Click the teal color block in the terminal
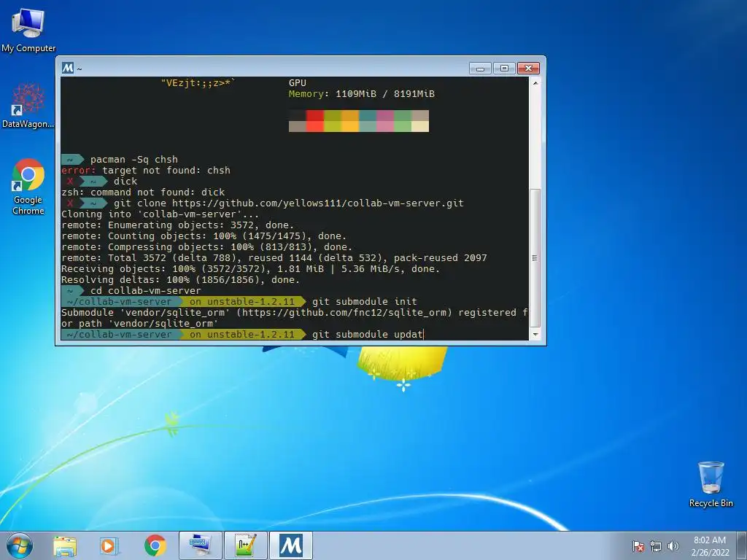 click(368, 116)
